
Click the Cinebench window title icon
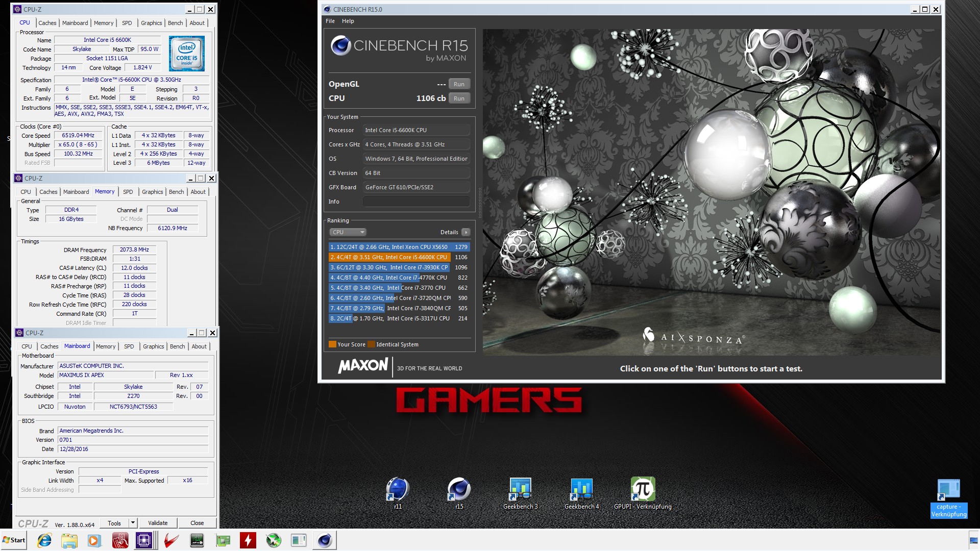coord(327,9)
